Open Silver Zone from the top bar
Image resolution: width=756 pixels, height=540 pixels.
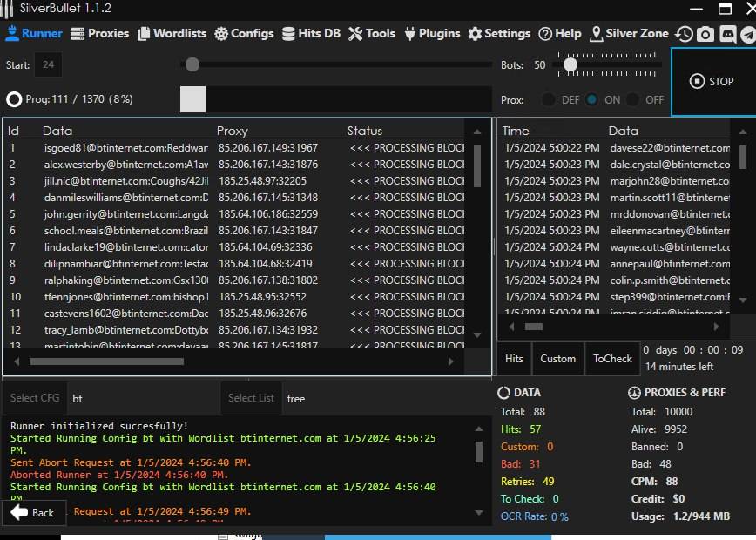click(x=629, y=33)
